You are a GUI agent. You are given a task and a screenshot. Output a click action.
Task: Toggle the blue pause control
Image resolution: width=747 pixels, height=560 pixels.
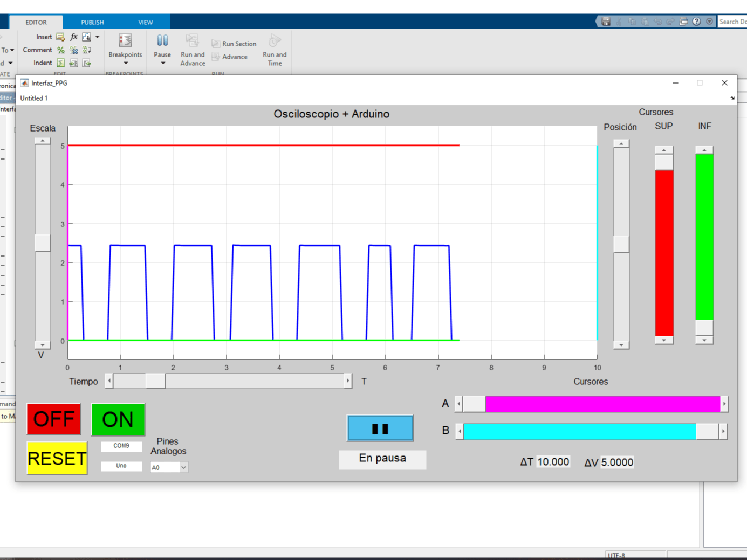(x=380, y=428)
